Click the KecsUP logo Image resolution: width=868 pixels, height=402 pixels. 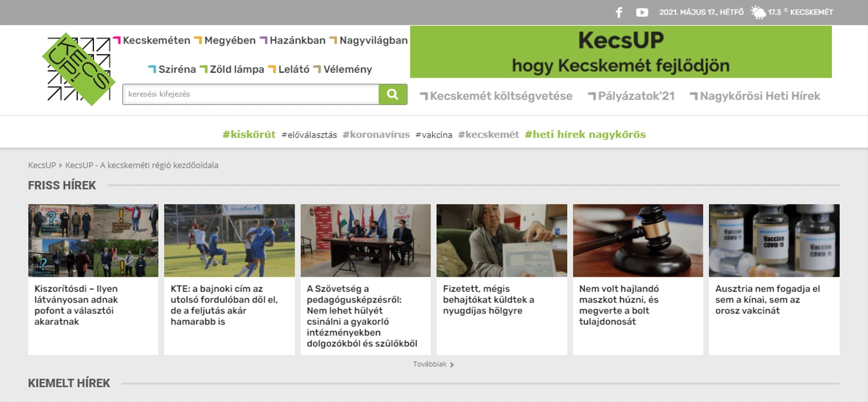tap(79, 69)
